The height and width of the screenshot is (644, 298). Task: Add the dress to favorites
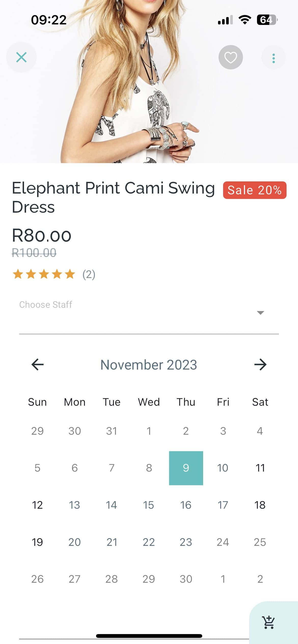(x=231, y=57)
